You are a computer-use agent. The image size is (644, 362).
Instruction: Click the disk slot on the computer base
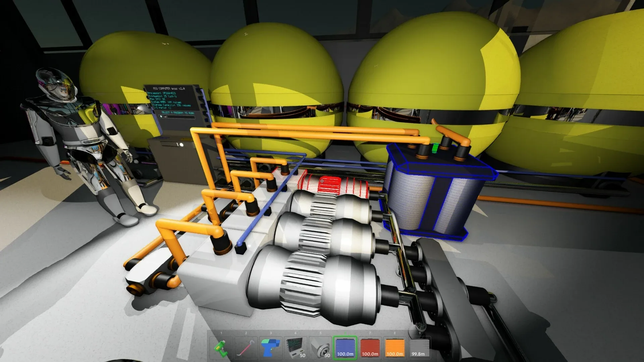(169, 144)
